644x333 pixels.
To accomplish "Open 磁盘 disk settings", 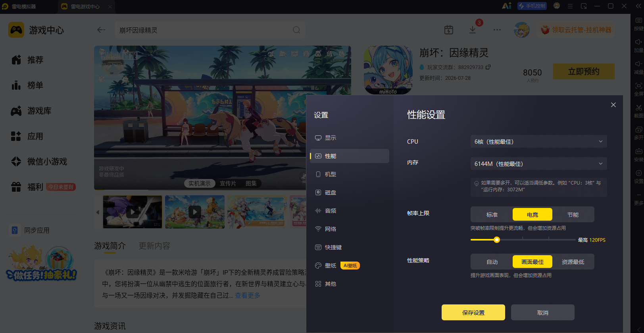I will 350,192.
